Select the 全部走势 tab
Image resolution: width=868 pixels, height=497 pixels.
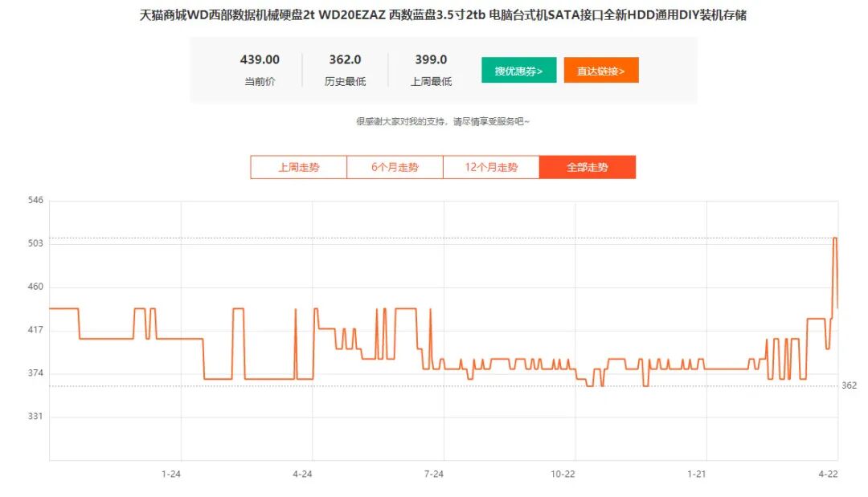pos(588,167)
